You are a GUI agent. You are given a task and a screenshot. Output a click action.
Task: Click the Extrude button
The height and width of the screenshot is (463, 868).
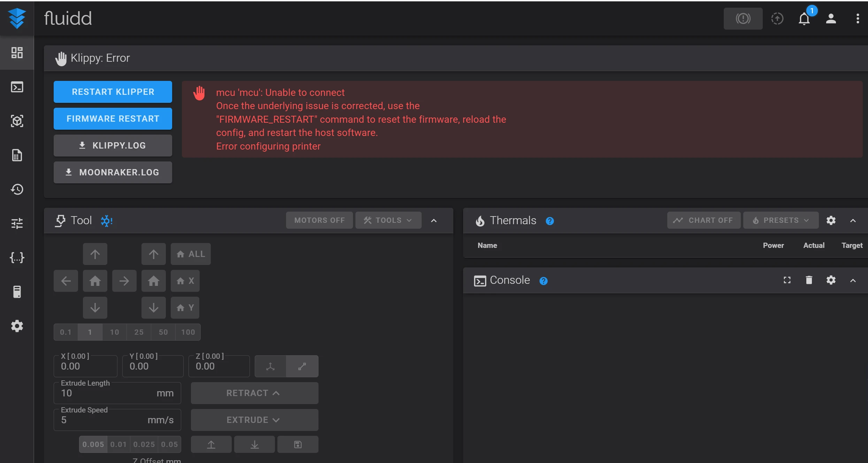coord(254,420)
